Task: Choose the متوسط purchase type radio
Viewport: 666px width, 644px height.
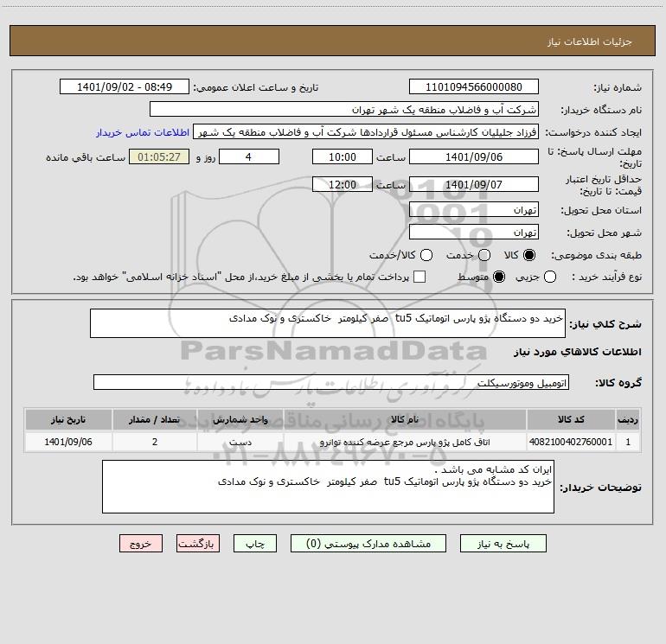Action: [x=499, y=277]
